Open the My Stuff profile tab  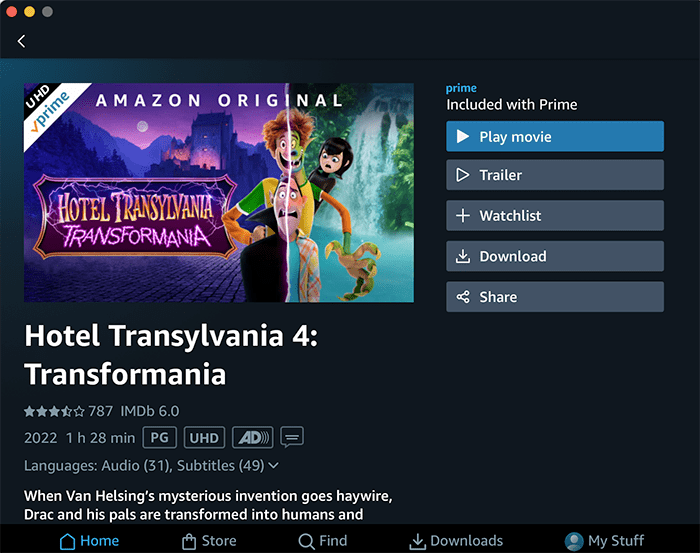(x=604, y=541)
